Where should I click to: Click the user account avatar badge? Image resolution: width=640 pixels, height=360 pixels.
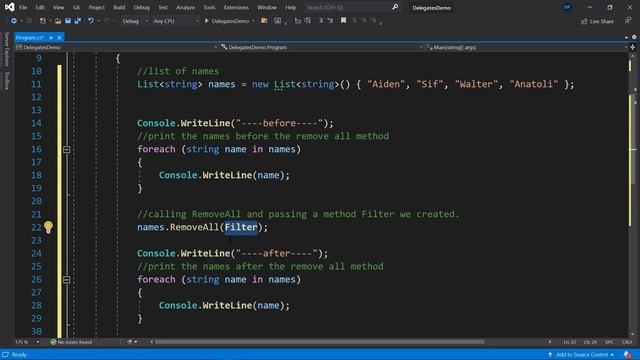(x=567, y=7)
